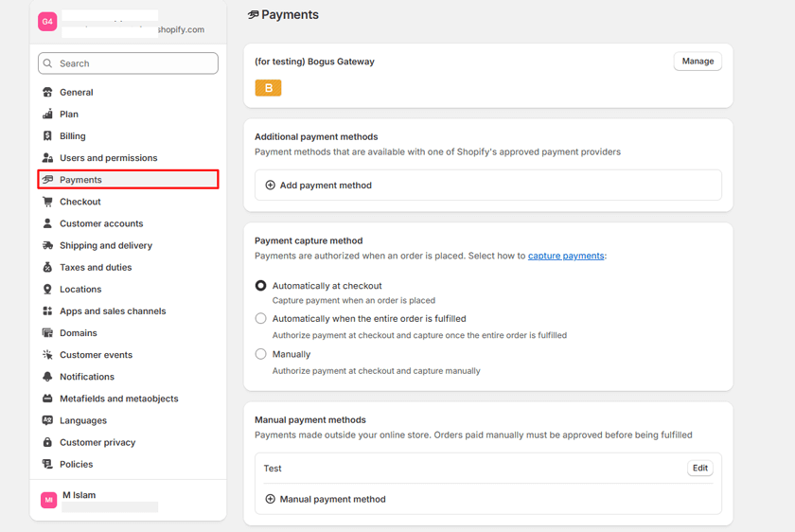This screenshot has width=795, height=532.
Task: Click the Test manual payment row label
Action: [x=273, y=468]
